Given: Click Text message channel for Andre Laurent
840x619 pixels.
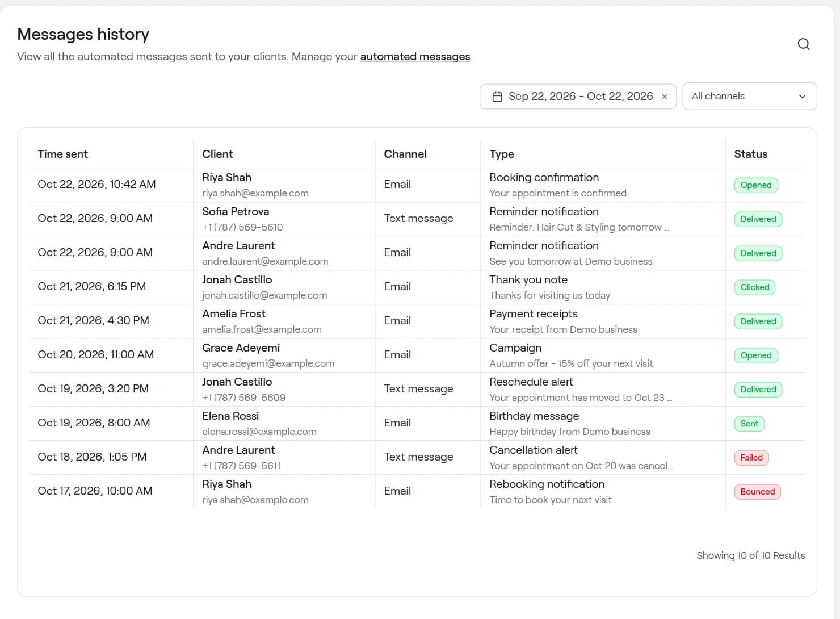Looking at the screenshot, I should 418,457.
